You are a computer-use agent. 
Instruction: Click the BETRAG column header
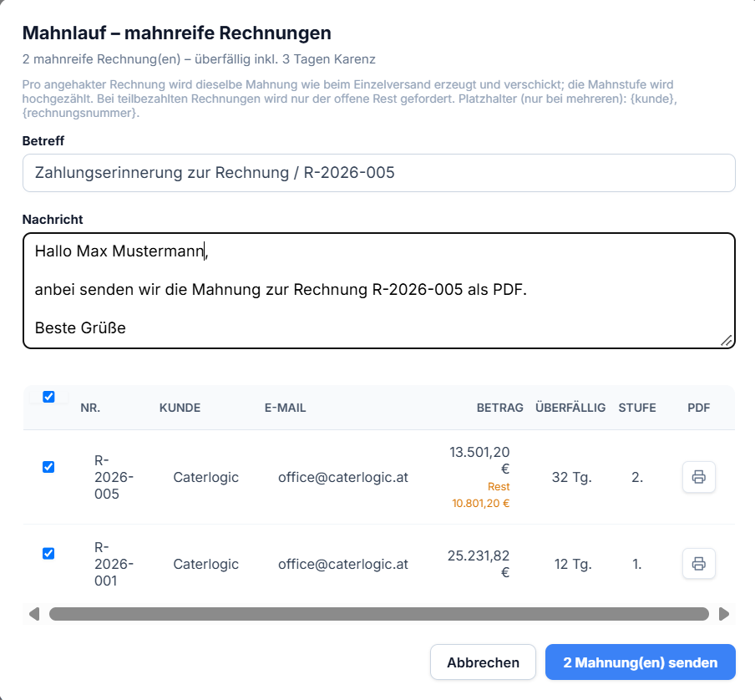click(x=499, y=408)
